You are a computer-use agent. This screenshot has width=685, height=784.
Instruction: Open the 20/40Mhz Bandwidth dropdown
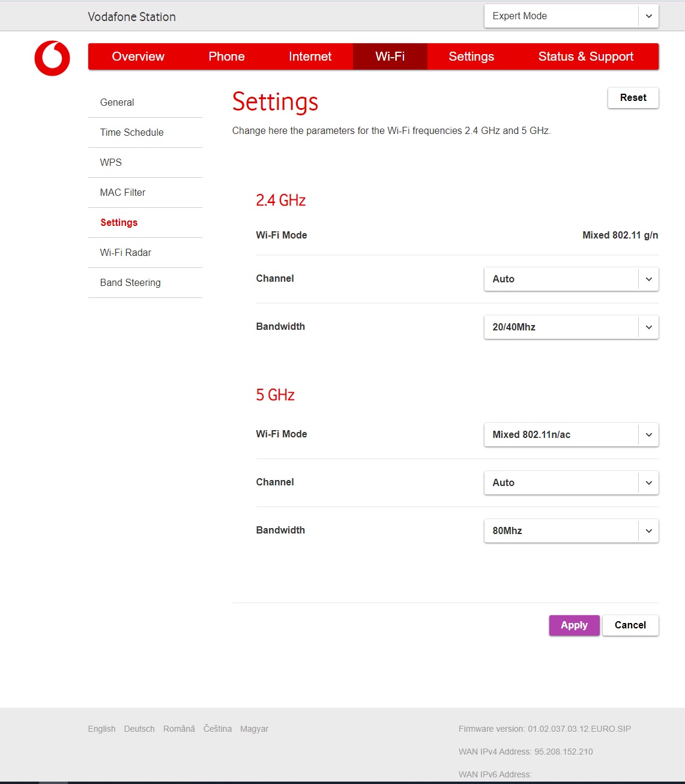point(571,327)
